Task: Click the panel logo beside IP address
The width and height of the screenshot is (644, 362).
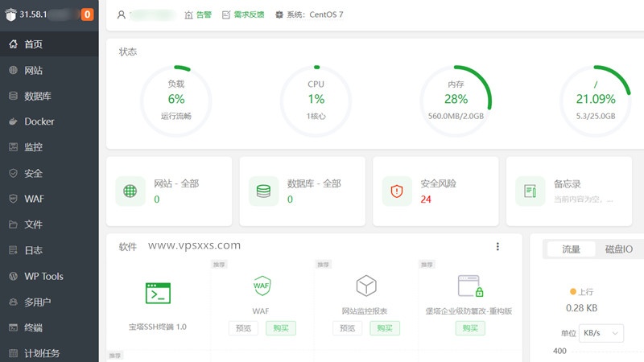Action: [x=10, y=14]
